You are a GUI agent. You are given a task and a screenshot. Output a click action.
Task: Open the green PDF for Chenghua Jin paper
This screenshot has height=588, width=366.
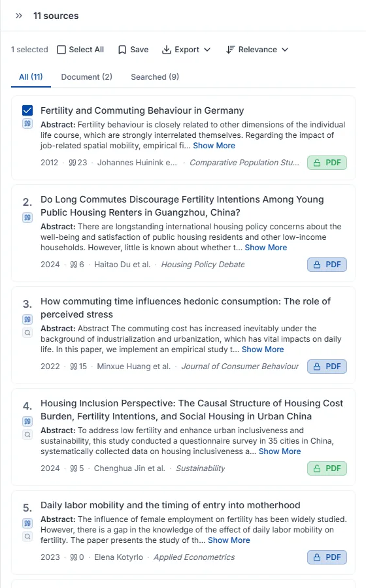click(327, 468)
